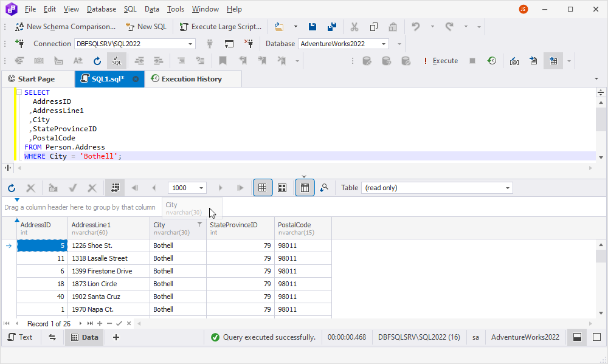
Task: Select the 1902 Santa Cruz cell
Action: click(x=109, y=297)
